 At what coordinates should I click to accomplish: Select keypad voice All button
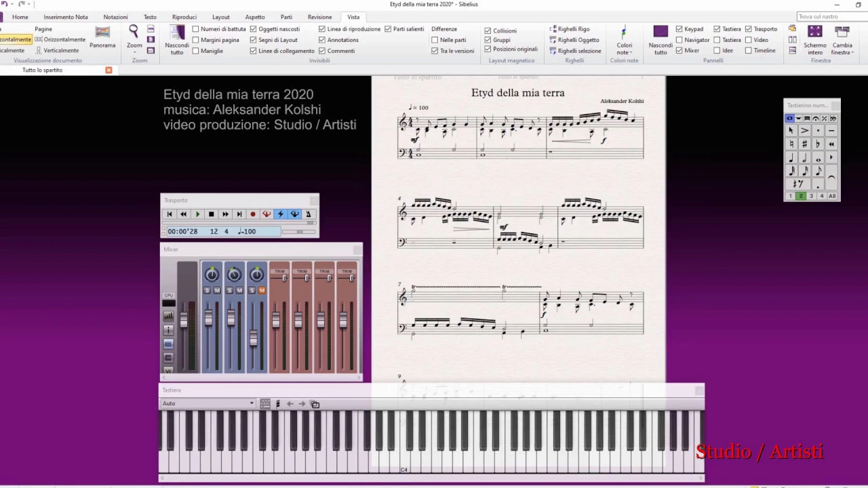click(832, 196)
